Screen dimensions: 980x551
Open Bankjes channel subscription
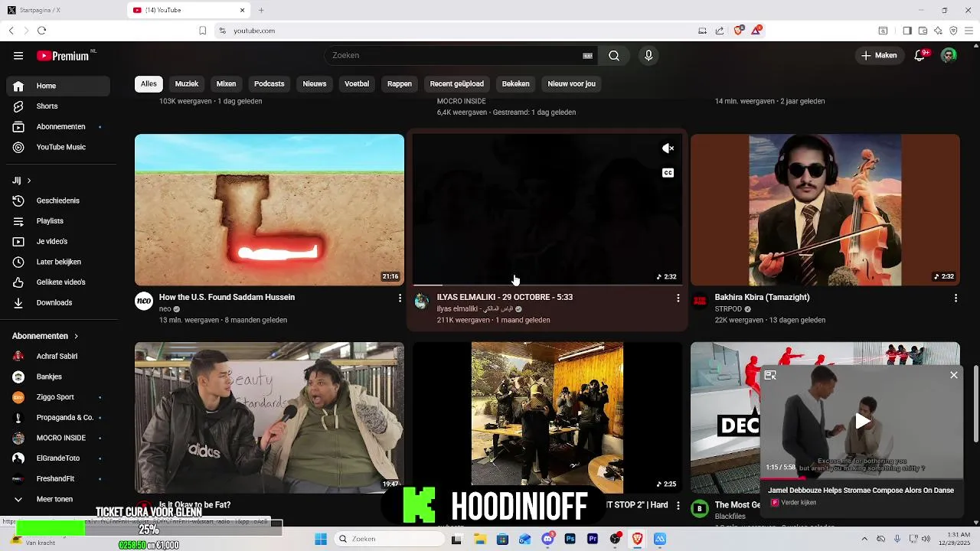coord(58,377)
